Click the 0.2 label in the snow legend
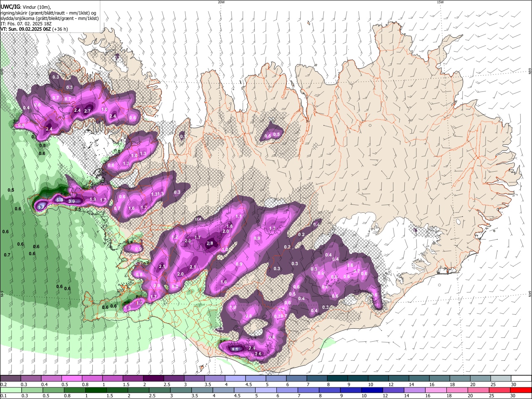The image size is (532, 399). (3, 384)
